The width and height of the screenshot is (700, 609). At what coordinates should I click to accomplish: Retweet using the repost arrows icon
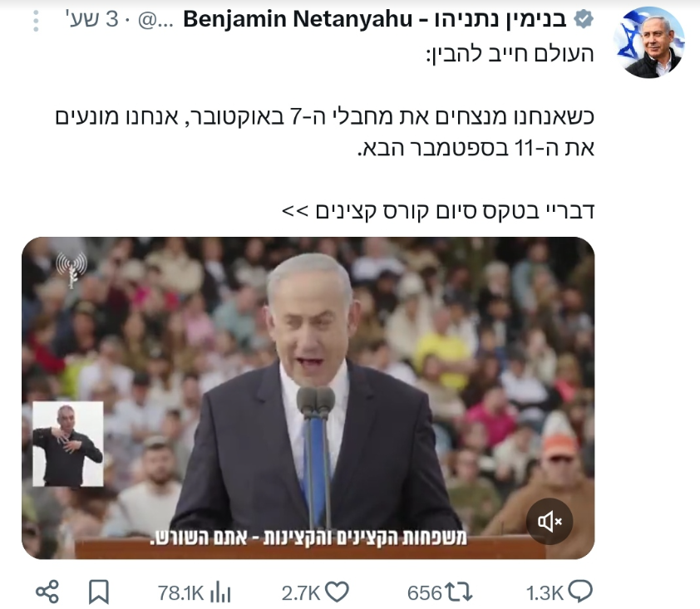460,592
